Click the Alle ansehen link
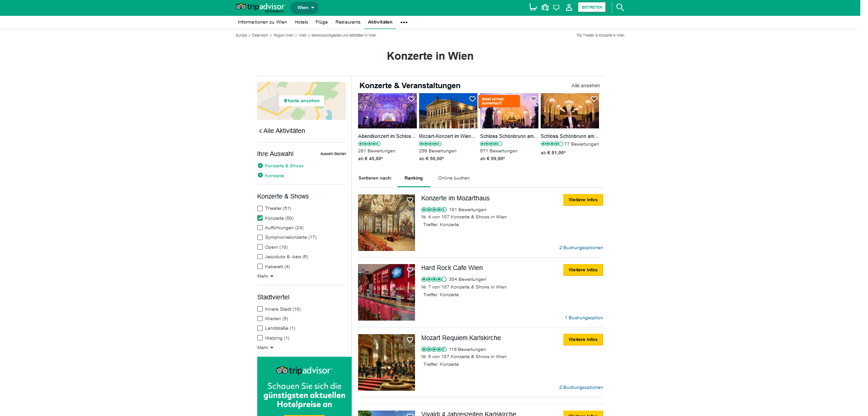The height and width of the screenshot is (416, 868). coord(585,85)
